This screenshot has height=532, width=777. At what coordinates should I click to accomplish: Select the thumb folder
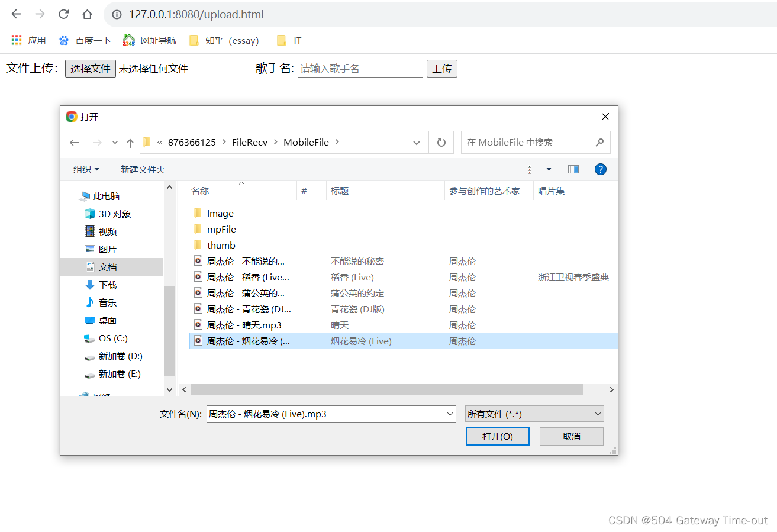[214, 245]
